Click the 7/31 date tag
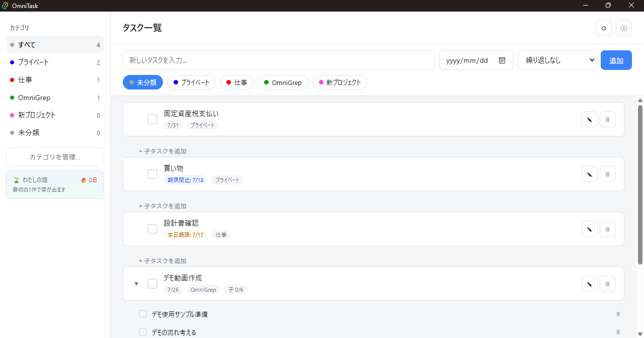644x338 pixels. (173, 125)
